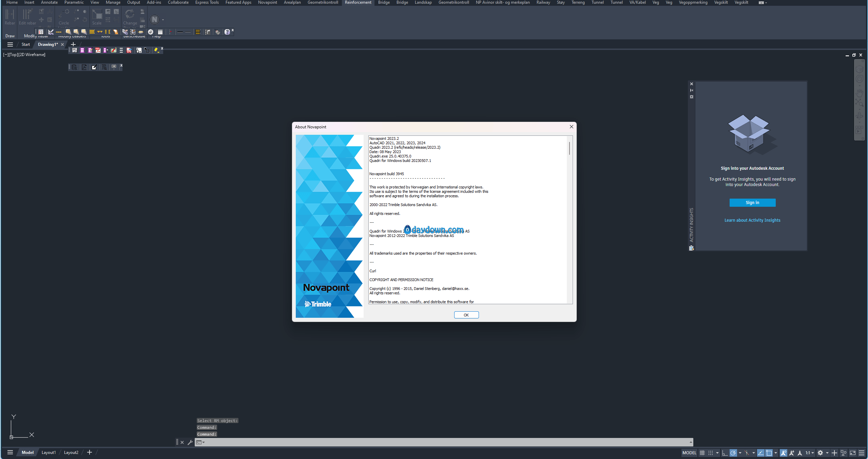Open isometric drafting plane dropdown arrow
Viewport: 868px width, 459px height.
click(x=753, y=453)
